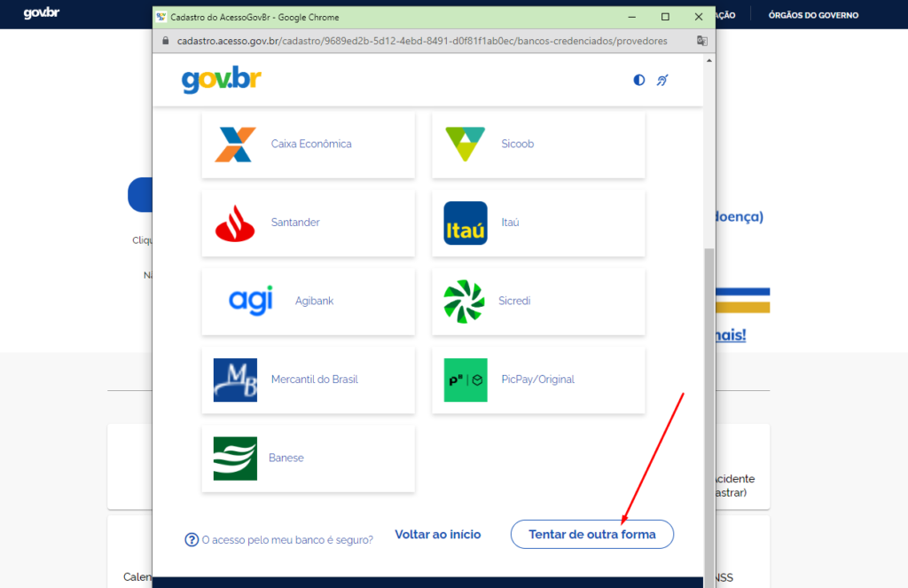Click the Sicoob triangle logo

point(465,144)
